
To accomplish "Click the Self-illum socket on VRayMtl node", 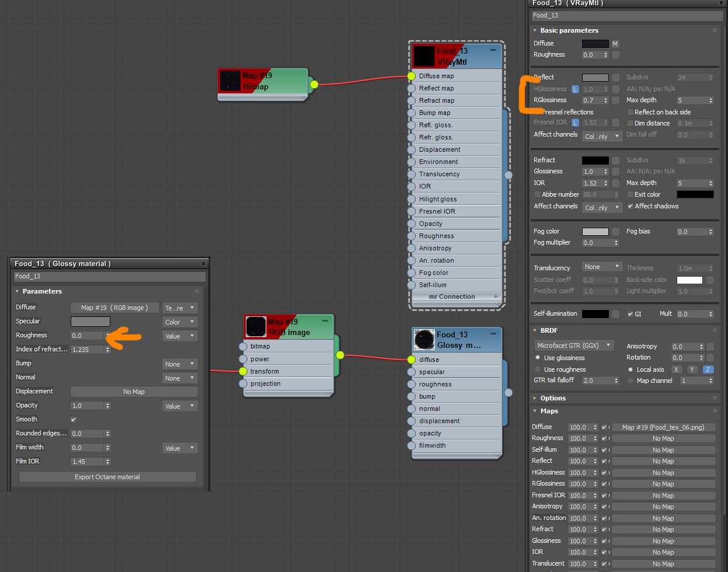I will point(412,285).
